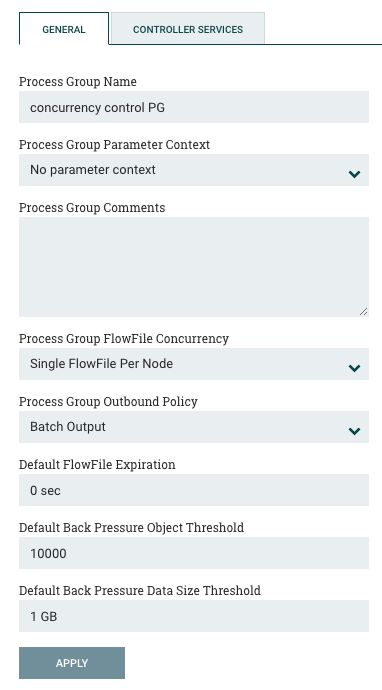382x690 pixels.
Task: Click the chevron arrow of FlowFile Concurrency
Action: click(354, 368)
